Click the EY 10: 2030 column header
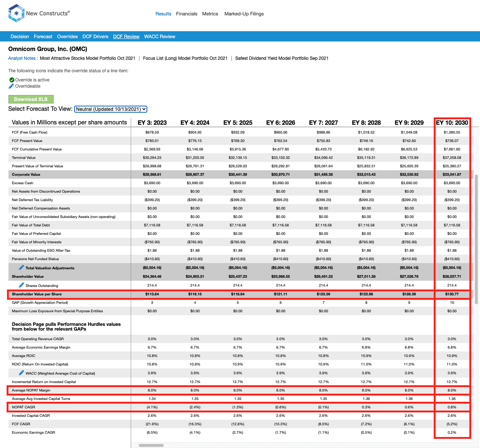The width and height of the screenshot is (480, 448). pos(452,123)
